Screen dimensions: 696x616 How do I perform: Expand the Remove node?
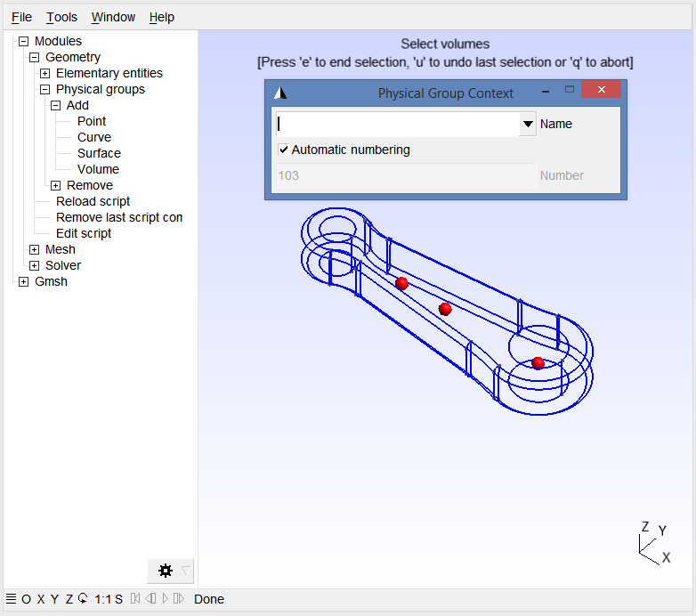[x=55, y=185]
